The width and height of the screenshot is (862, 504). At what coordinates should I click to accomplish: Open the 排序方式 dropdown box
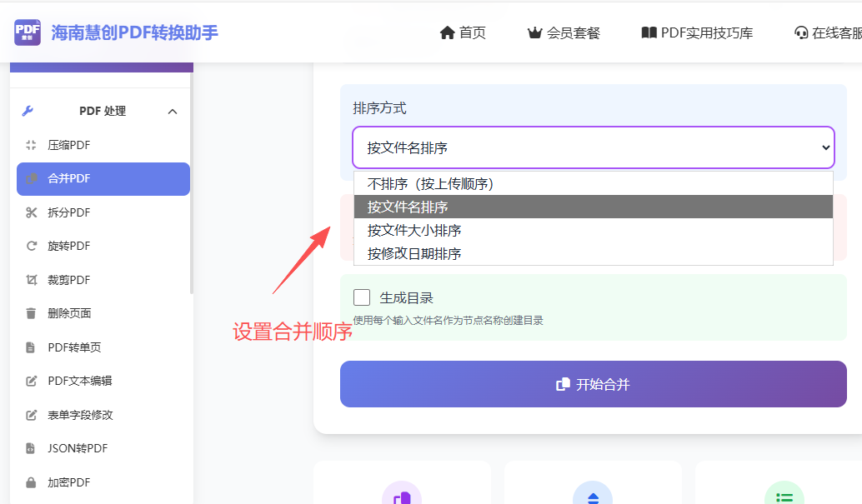pyautogui.click(x=594, y=147)
